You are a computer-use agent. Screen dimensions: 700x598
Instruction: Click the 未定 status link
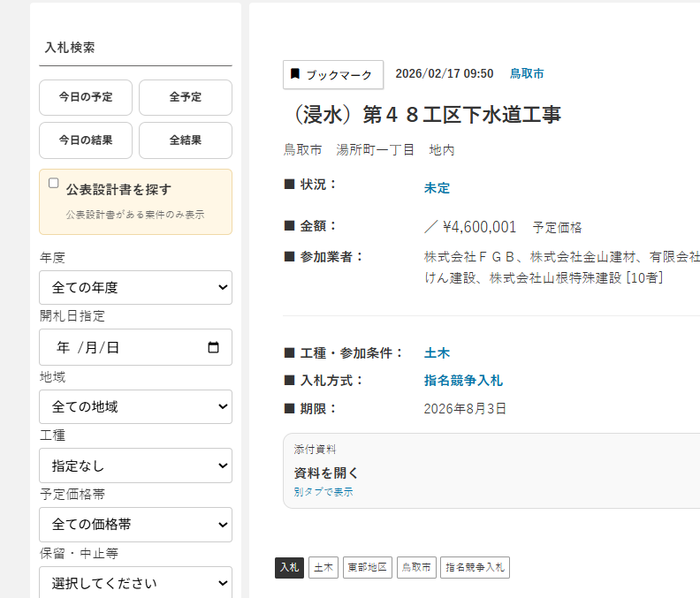pyautogui.click(x=437, y=188)
